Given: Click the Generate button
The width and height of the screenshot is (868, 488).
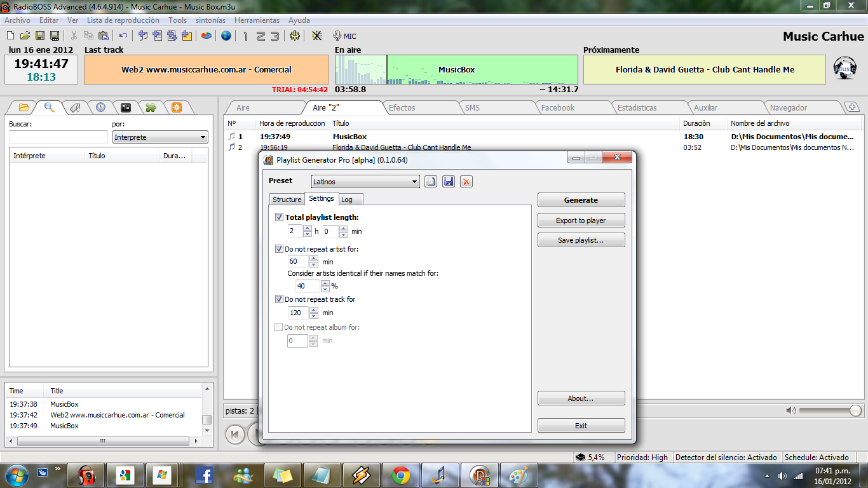Looking at the screenshot, I should (581, 200).
